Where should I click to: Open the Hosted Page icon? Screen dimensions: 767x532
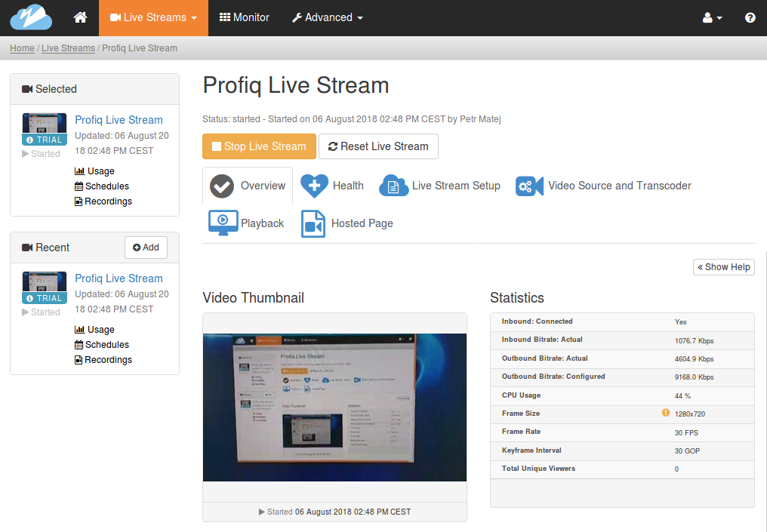313,223
